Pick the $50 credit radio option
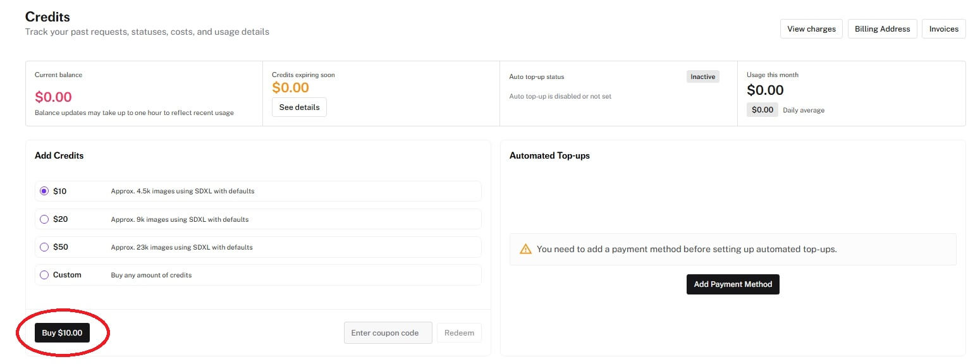Screen dimensions: 980x364 click(44, 247)
